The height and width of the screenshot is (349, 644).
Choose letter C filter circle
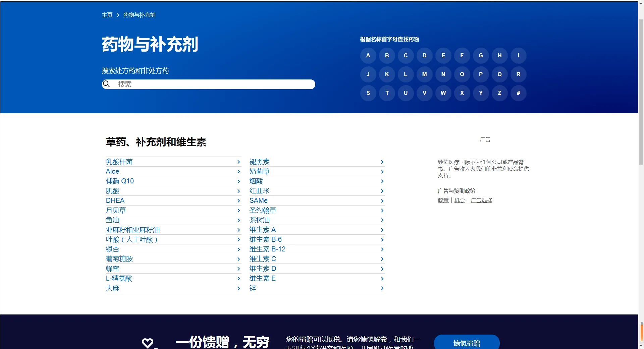(406, 55)
